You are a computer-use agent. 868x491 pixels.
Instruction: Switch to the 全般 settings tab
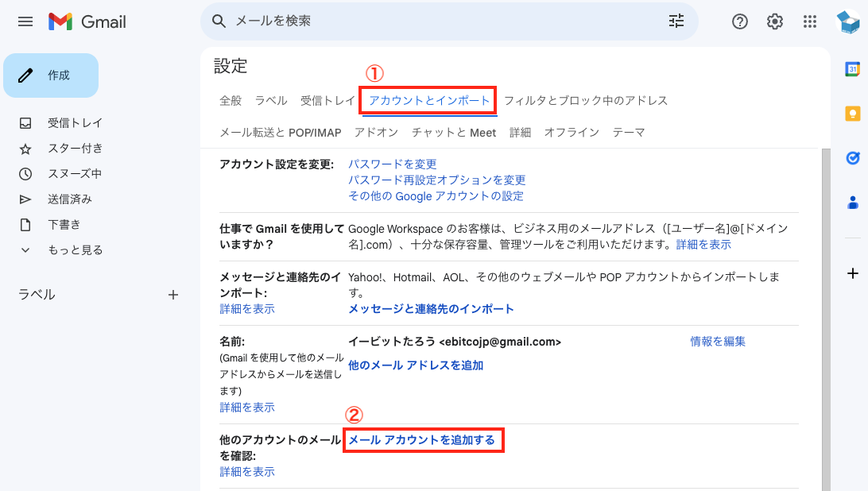(231, 101)
